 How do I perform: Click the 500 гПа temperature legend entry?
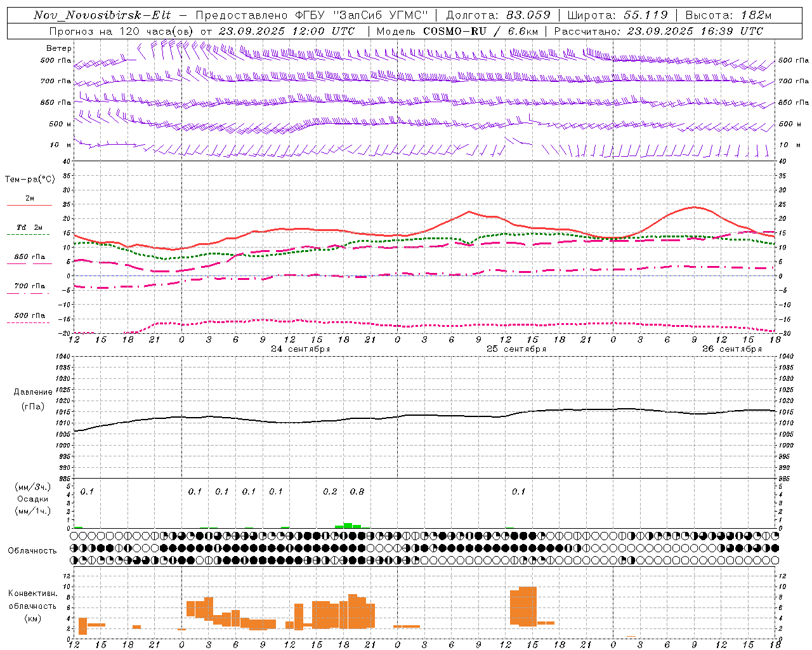tap(29, 315)
